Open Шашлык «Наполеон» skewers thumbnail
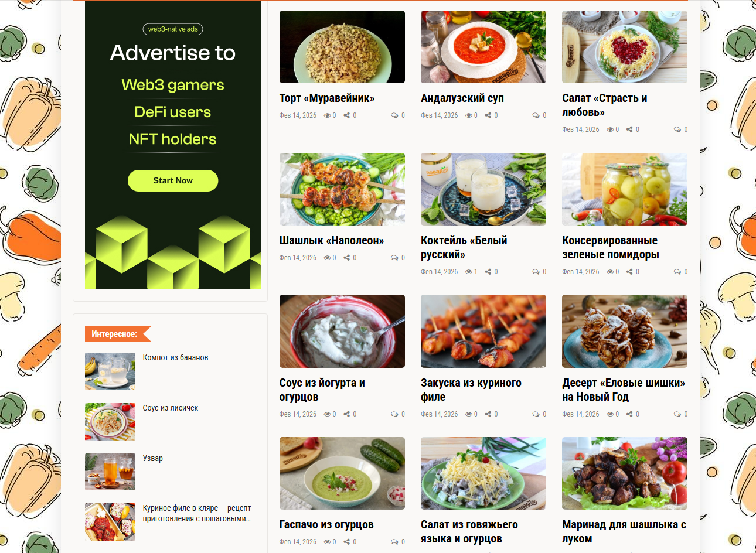The image size is (756, 553). point(342,189)
